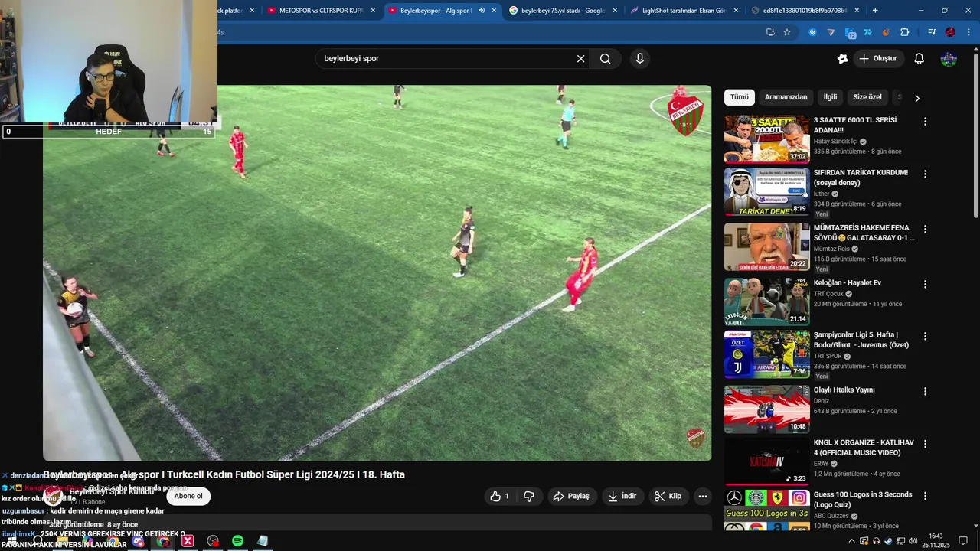Open the Guess 100 Logos in 3 Seconds title

click(863, 500)
